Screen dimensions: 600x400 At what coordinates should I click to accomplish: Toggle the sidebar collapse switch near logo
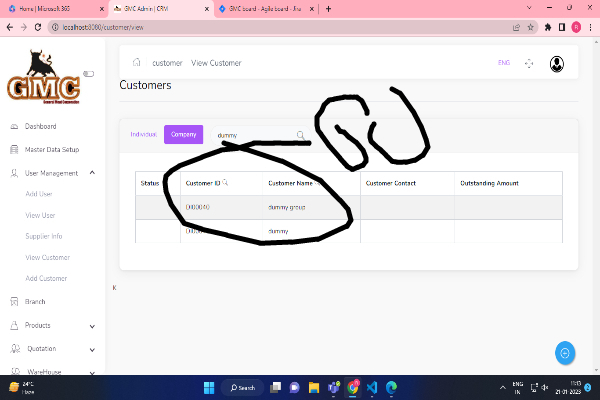pyautogui.click(x=88, y=73)
